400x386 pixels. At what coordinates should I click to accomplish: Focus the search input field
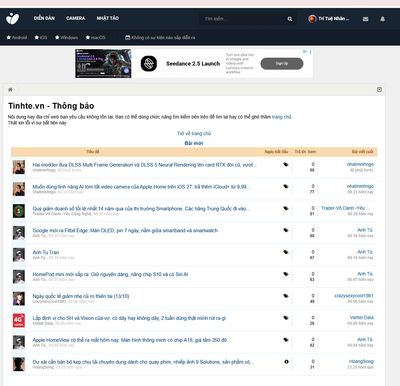pos(242,19)
